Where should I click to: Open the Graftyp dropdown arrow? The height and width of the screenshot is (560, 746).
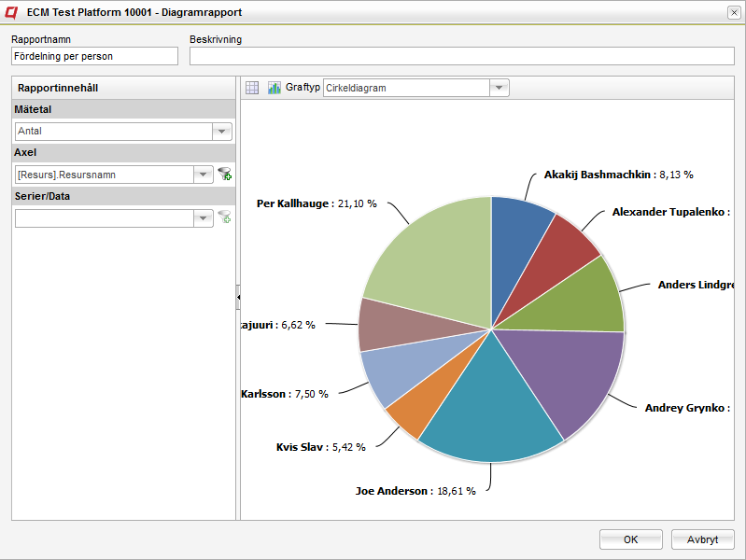500,88
